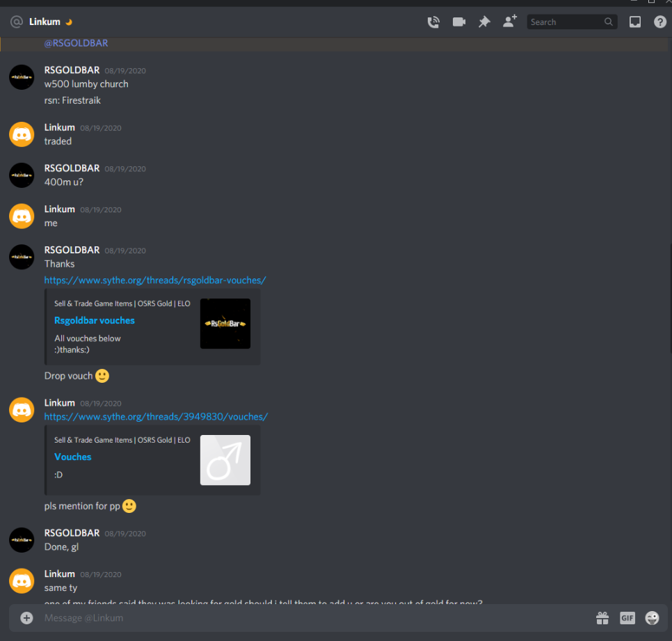Open pinned messages
Viewport: 672px width, 641px height.
point(484,22)
